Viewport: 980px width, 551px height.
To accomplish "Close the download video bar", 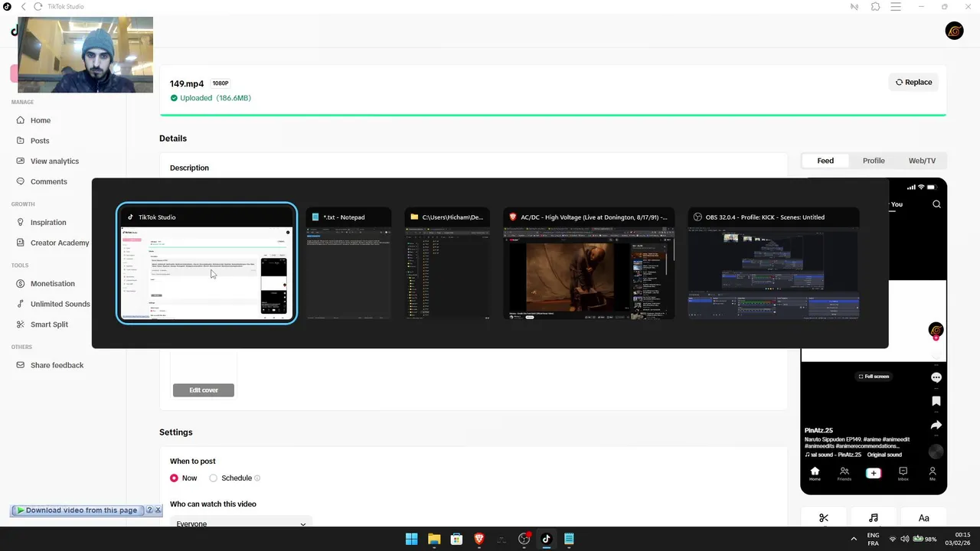I will pyautogui.click(x=158, y=510).
